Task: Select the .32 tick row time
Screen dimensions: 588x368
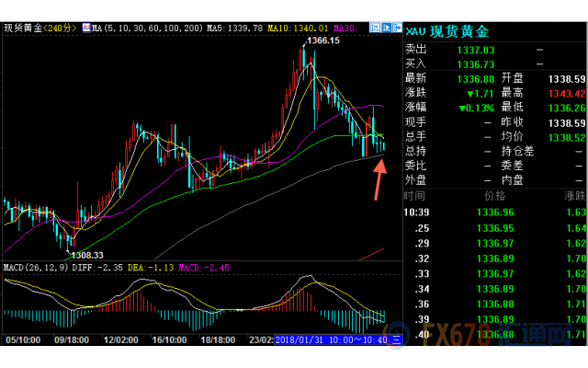Action: [x=422, y=259]
